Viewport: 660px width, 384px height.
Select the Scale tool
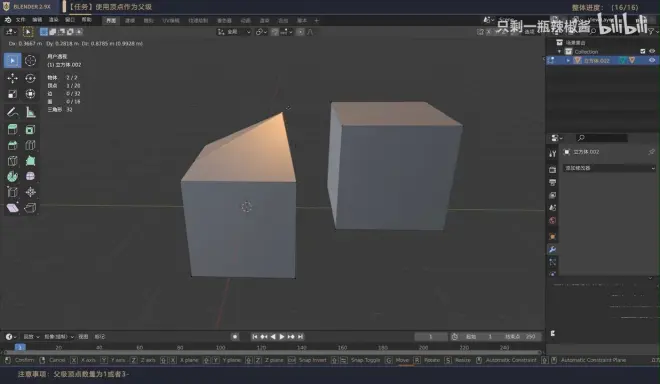pyautogui.click(x=13, y=94)
